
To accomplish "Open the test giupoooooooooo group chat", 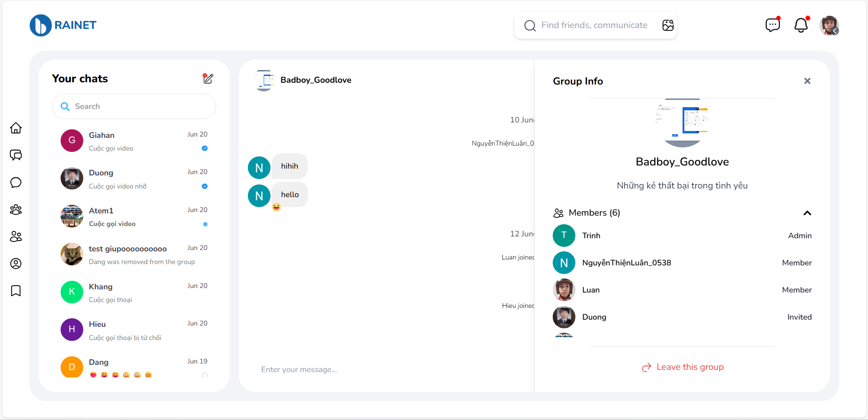I will [134, 255].
